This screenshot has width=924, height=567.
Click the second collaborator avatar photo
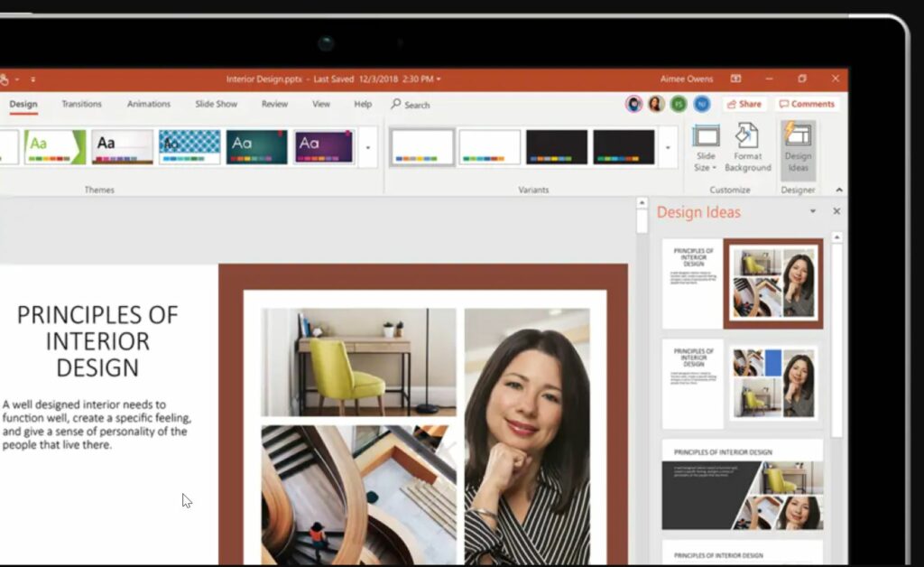pyautogui.click(x=656, y=105)
